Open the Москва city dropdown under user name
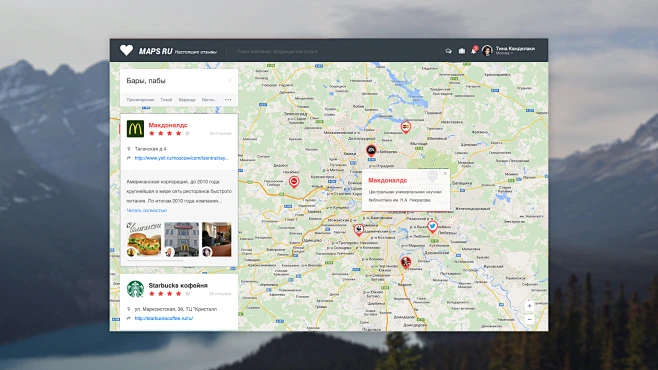This screenshot has width=658, height=370. pos(504,54)
